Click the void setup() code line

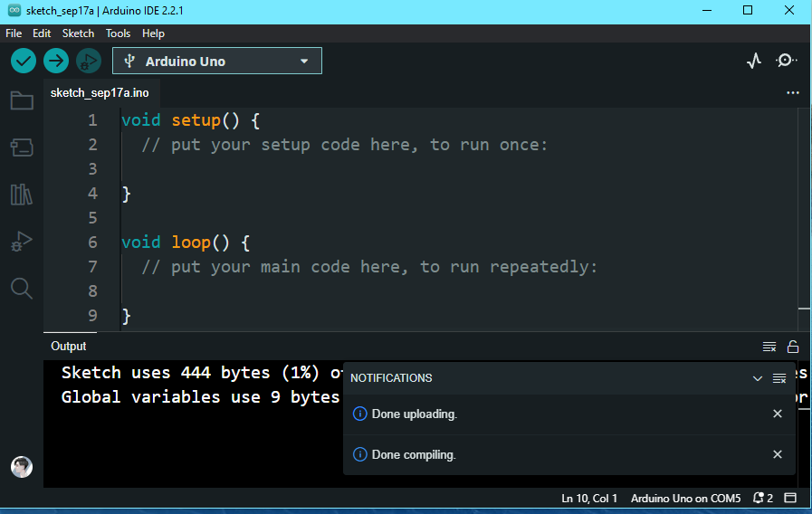point(191,120)
